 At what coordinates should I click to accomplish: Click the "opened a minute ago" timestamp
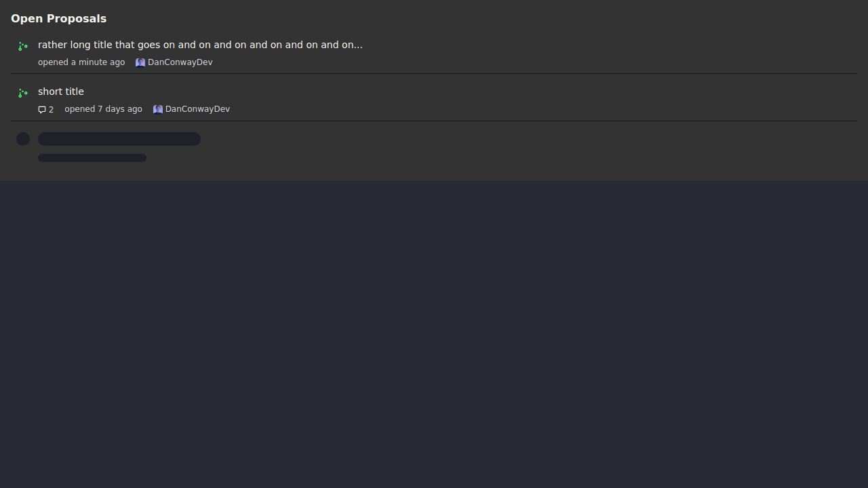(x=81, y=62)
